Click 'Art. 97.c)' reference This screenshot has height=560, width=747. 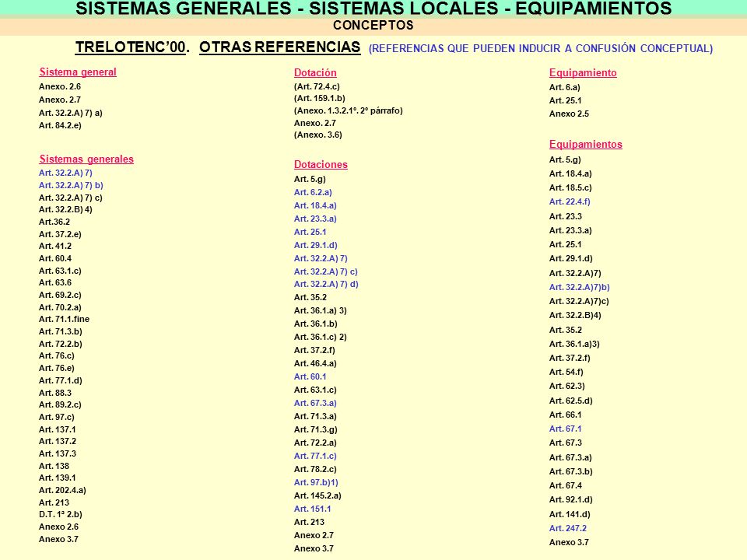tap(57, 417)
